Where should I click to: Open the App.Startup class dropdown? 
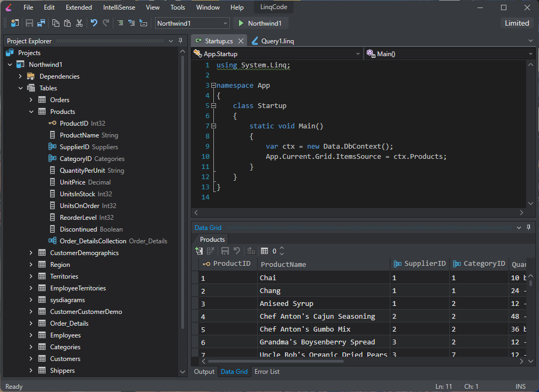click(277, 54)
